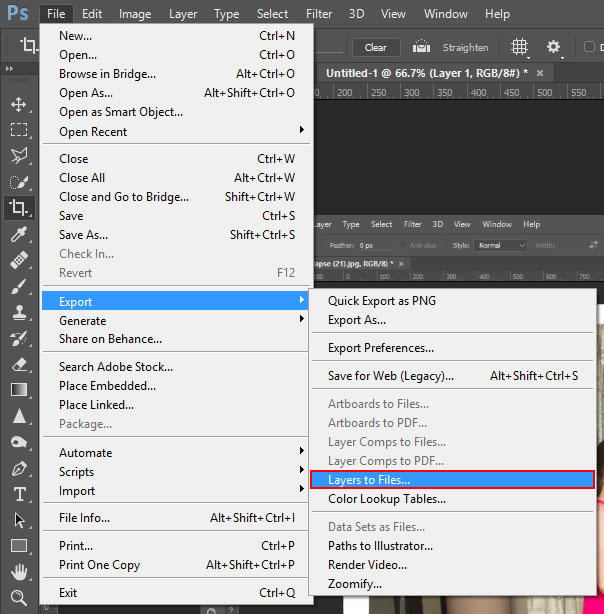The height and width of the screenshot is (614, 604).
Task: Expand the Automate submenu
Action: 302,451
